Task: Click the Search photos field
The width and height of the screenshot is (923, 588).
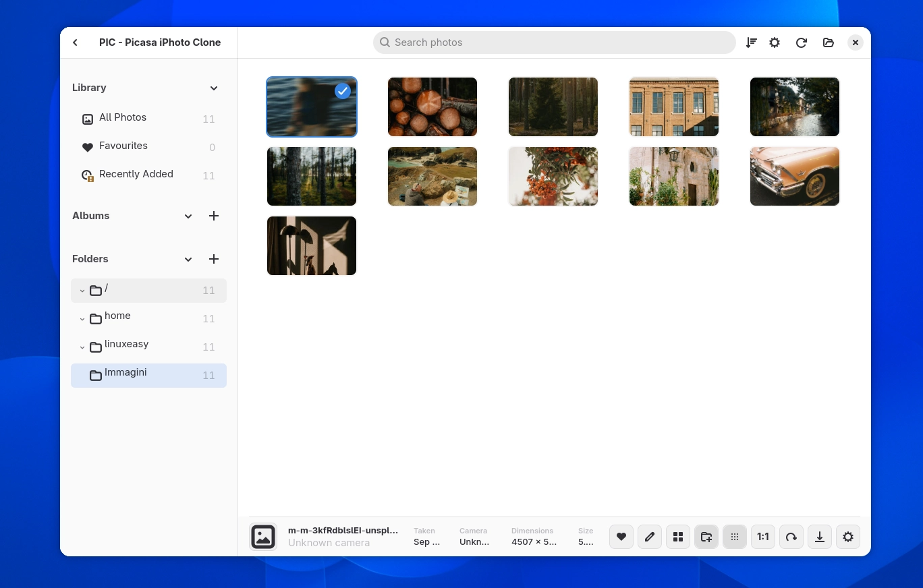Action: (555, 42)
